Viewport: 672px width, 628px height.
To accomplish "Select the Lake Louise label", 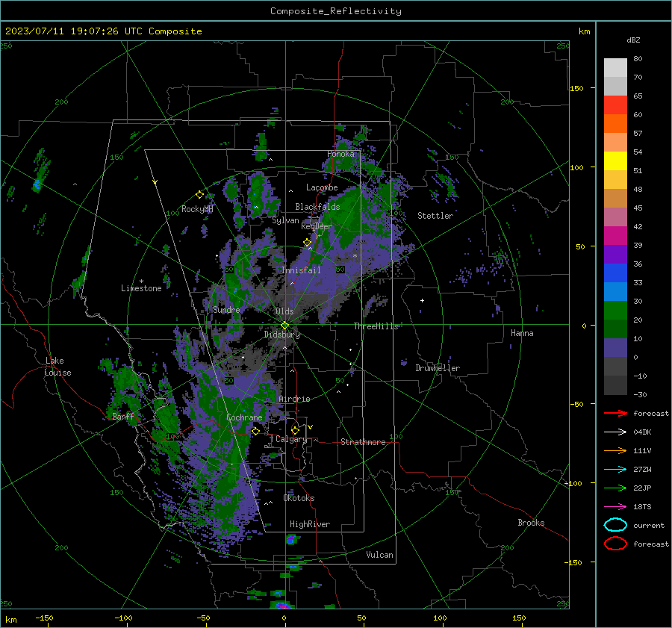I will pos(57,367).
